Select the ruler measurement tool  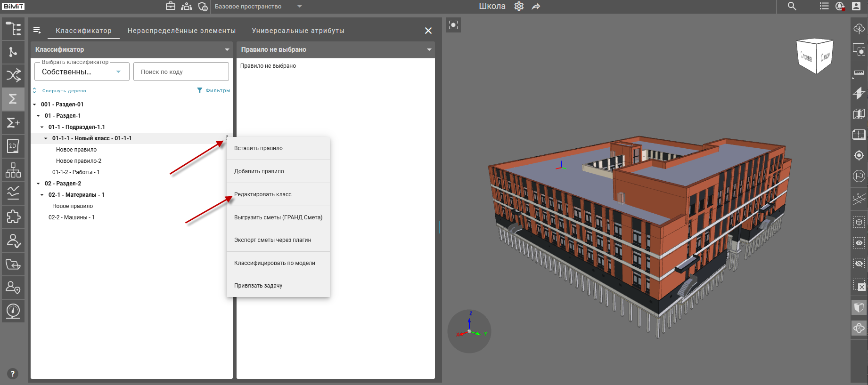pyautogui.click(x=859, y=73)
